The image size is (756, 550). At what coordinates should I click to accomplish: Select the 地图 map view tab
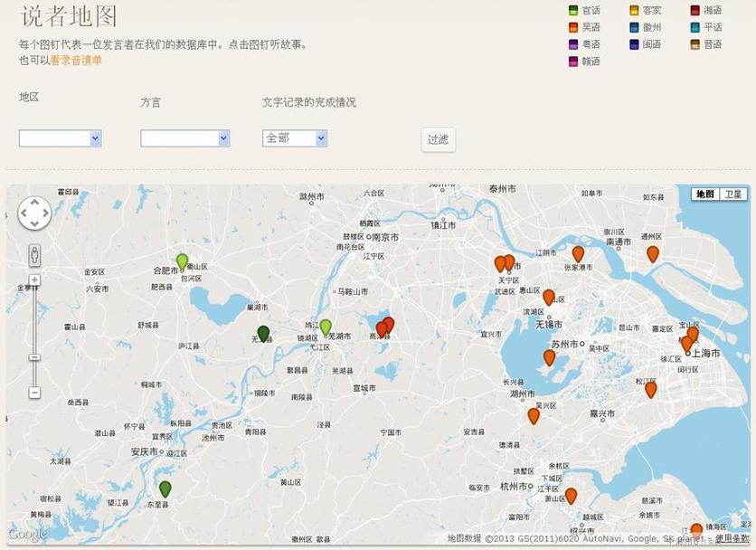click(x=705, y=194)
